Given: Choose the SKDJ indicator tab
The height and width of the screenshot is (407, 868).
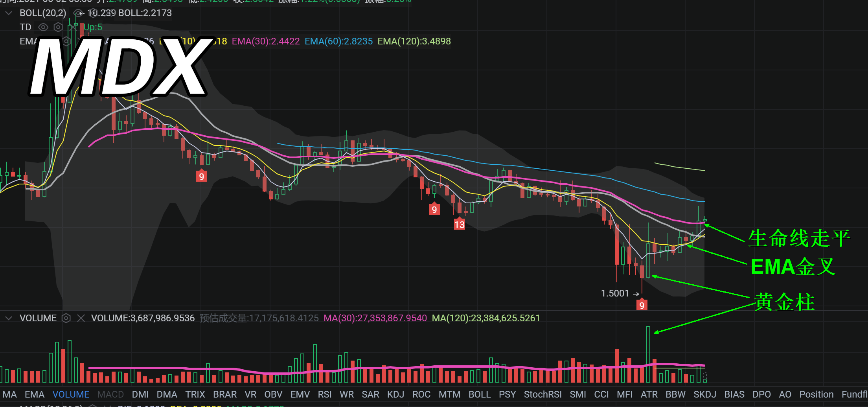Looking at the screenshot, I should click(x=705, y=394).
